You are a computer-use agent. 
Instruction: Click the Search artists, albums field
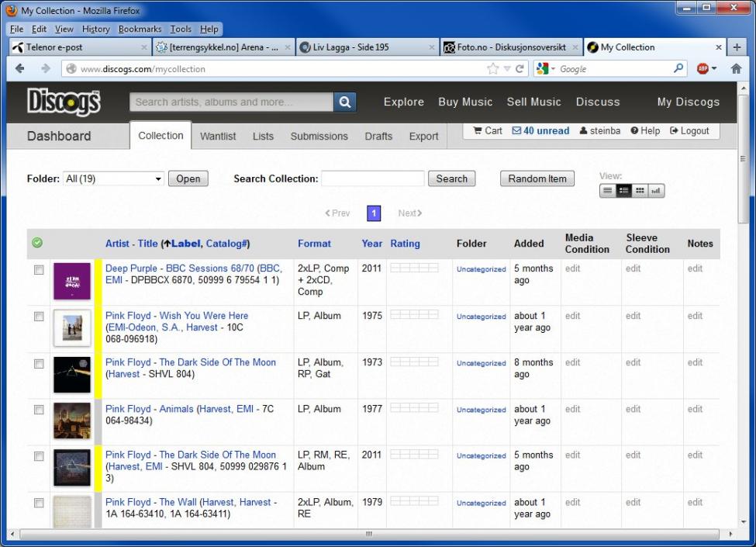(x=231, y=102)
